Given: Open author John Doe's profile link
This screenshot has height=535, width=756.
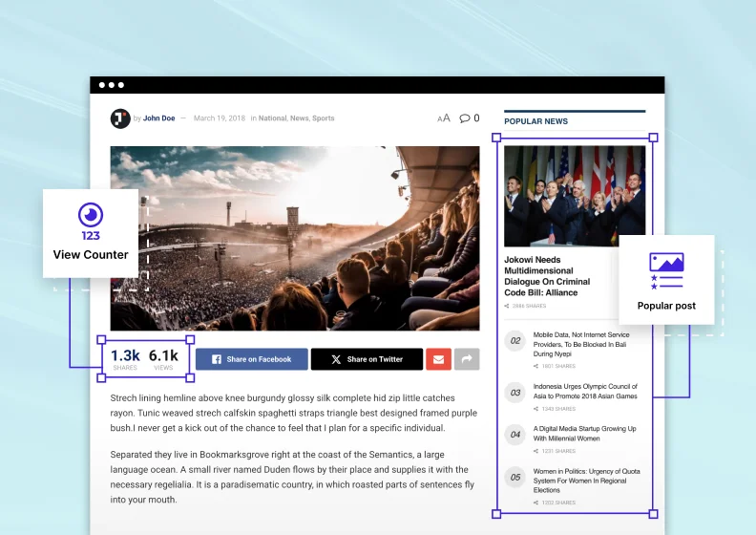Looking at the screenshot, I should pyautogui.click(x=158, y=118).
